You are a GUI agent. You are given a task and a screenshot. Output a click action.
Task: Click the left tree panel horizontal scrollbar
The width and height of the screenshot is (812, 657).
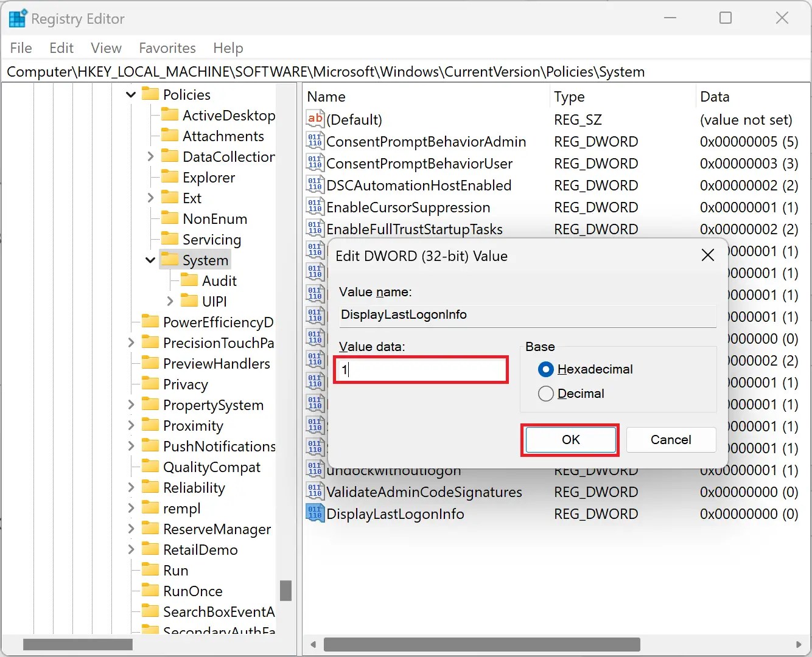click(x=77, y=644)
